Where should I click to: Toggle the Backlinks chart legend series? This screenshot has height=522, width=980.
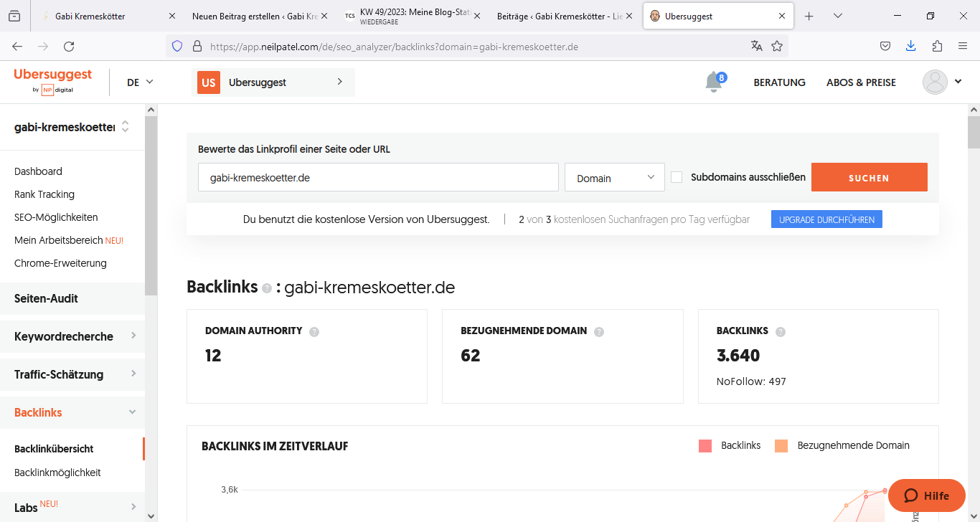coord(730,446)
